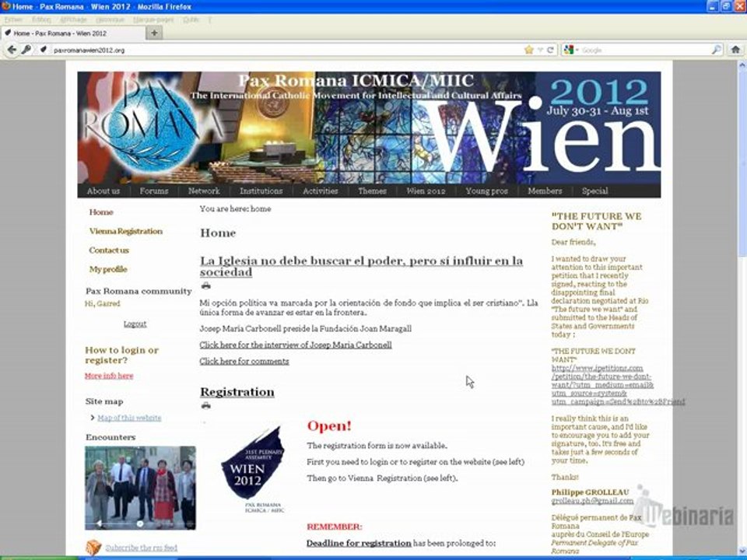Click the key icon beside back button
The height and width of the screenshot is (560, 747).
(x=26, y=50)
